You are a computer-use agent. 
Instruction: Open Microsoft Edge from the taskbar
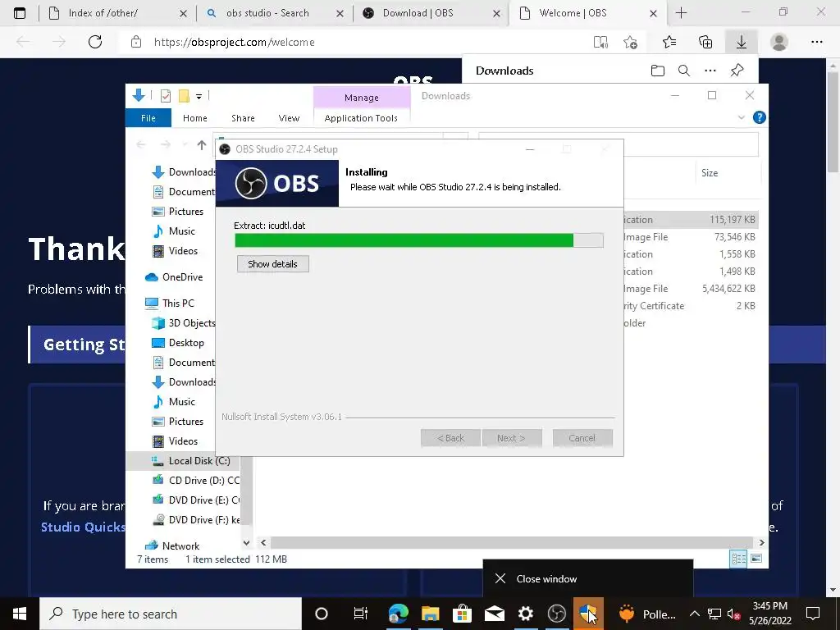point(398,614)
